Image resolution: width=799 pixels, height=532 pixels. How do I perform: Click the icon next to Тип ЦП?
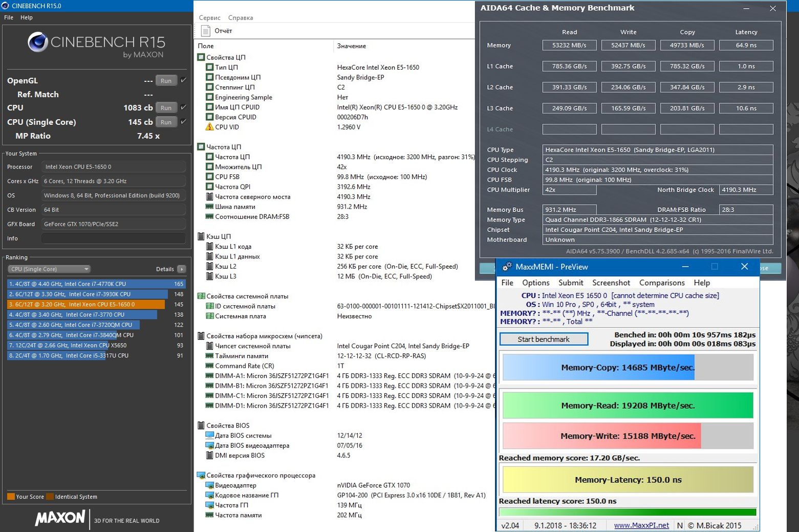pyautogui.click(x=209, y=67)
